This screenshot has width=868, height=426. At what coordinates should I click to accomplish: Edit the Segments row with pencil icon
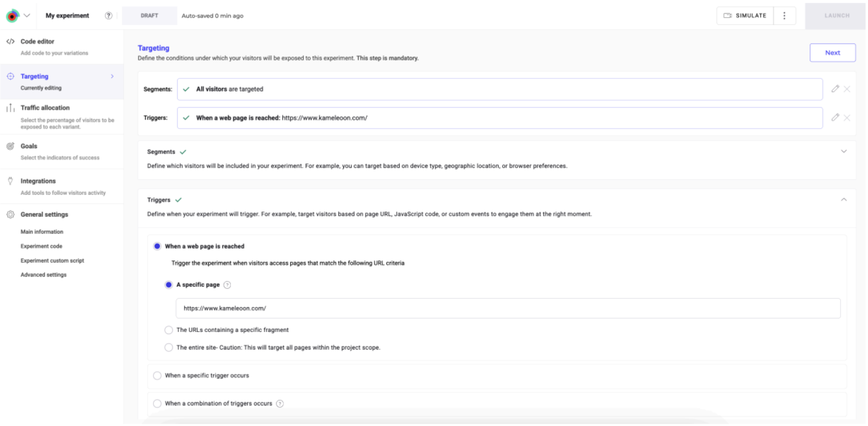pos(835,89)
